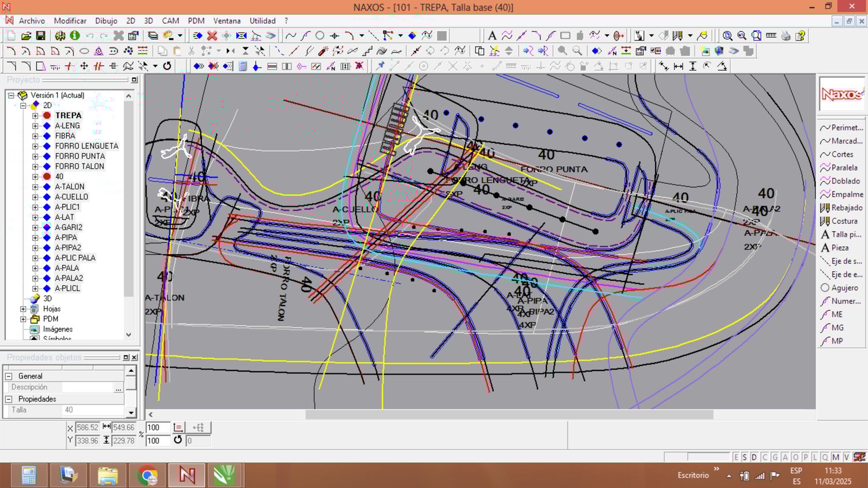Click the Save floppy disk icon
The image size is (868, 488).
(x=41, y=36)
